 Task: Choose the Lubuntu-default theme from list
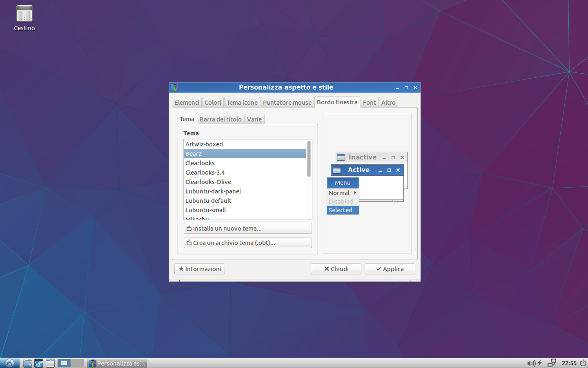click(x=208, y=201)
